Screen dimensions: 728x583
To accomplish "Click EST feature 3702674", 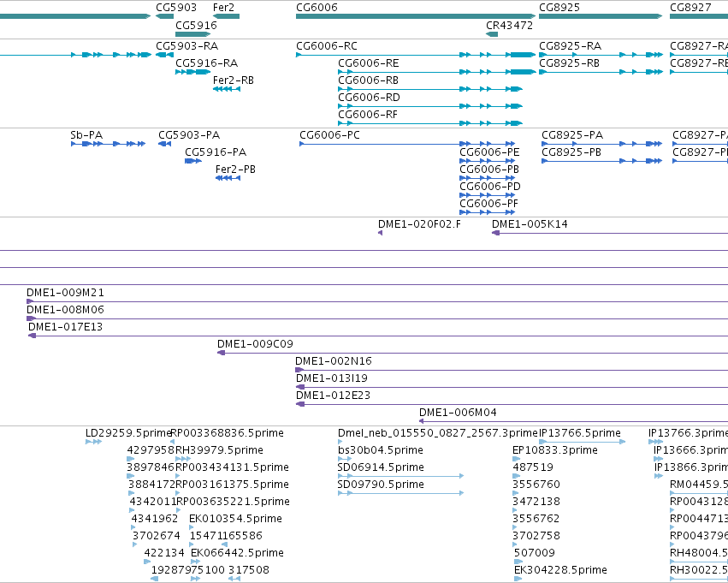I will coord(134,545).
